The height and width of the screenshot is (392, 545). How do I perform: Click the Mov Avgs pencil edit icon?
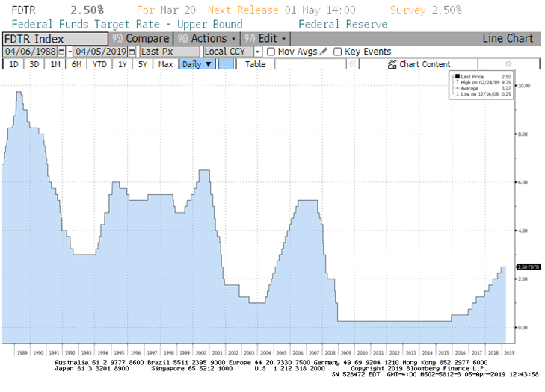[x=324, y=52]
